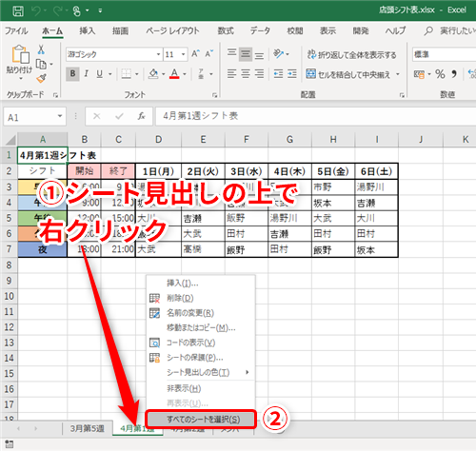The height and width of the screenshot is (451, 476).
Task: Click the 貼り付け paste icon
Action: pyautogui.click(x=20, y=54)
